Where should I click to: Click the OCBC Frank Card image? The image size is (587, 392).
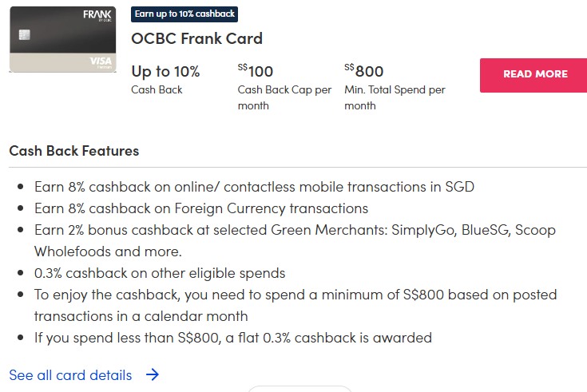click(62, 40)
